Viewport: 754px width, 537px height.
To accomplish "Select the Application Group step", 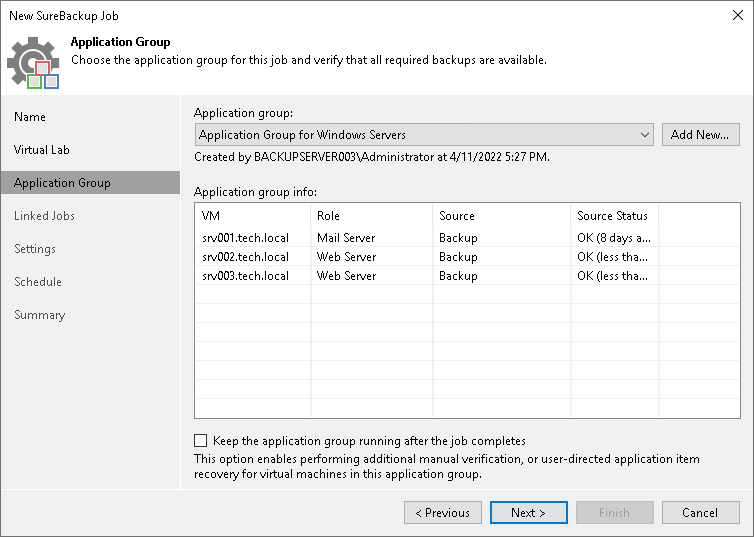I will (x=90, y=183).
